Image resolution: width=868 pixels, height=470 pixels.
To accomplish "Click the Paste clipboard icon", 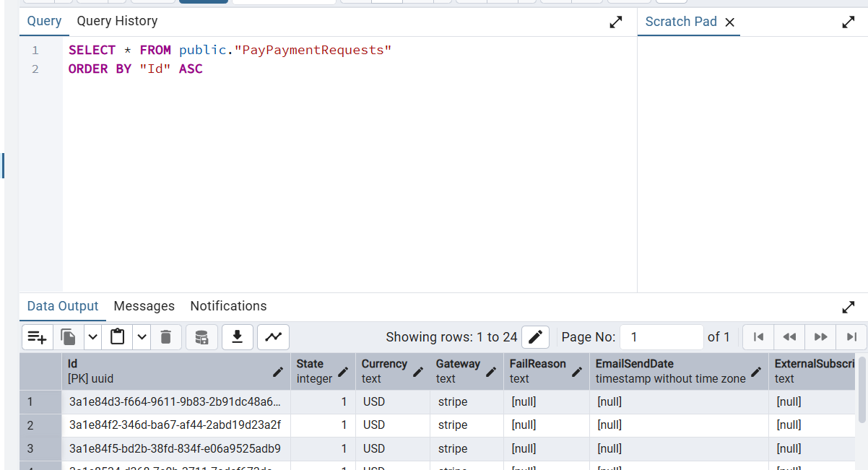I will pyautogui.click(x=118, y=337).
